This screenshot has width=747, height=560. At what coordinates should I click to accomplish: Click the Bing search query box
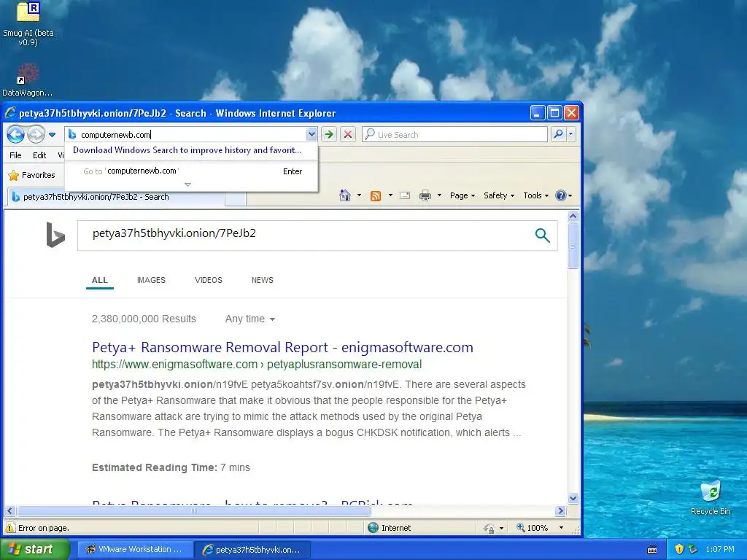[305, 234]
